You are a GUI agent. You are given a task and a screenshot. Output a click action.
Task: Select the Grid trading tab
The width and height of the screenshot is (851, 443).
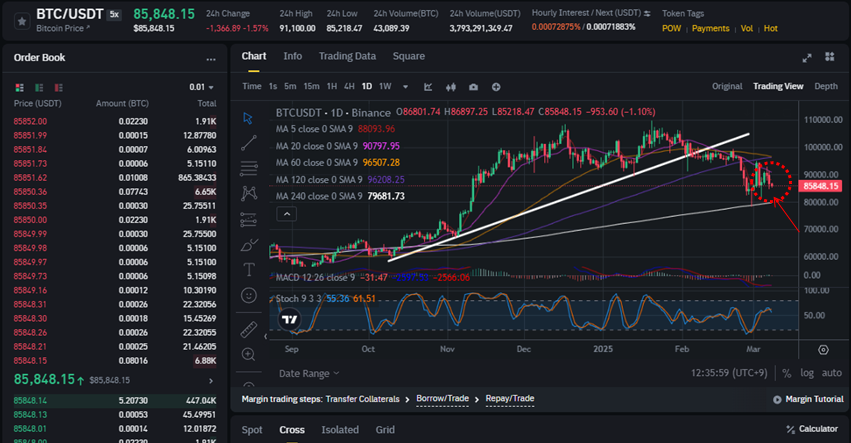pos(385,430)
